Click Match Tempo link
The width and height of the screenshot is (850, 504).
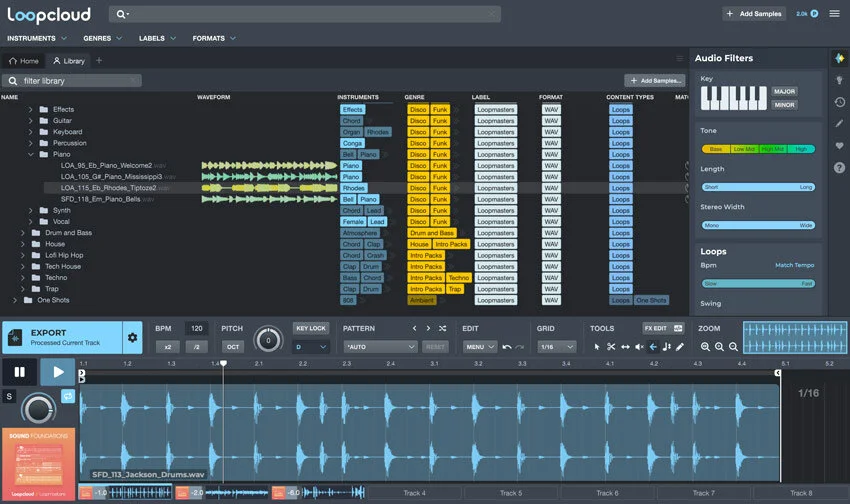coord(794,266)
